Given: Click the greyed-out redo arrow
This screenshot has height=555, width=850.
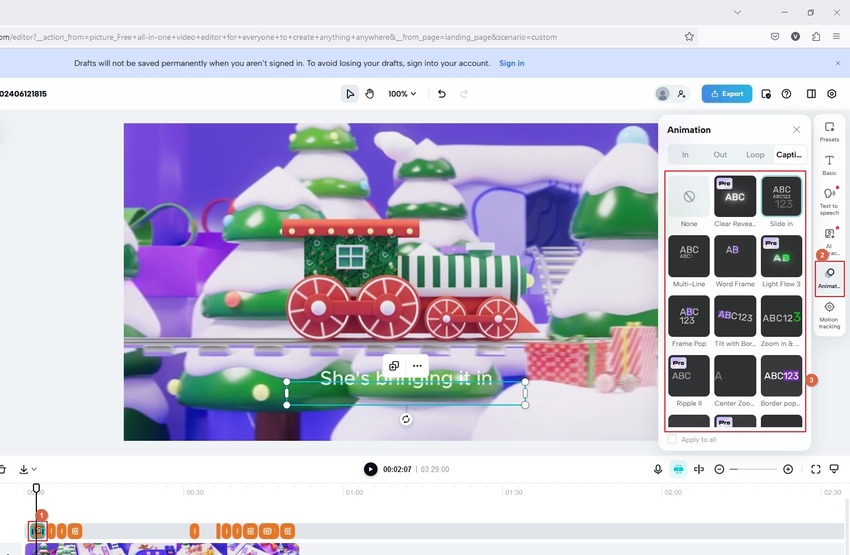Looking at the screenshot, I should click(x=464, y=94).
